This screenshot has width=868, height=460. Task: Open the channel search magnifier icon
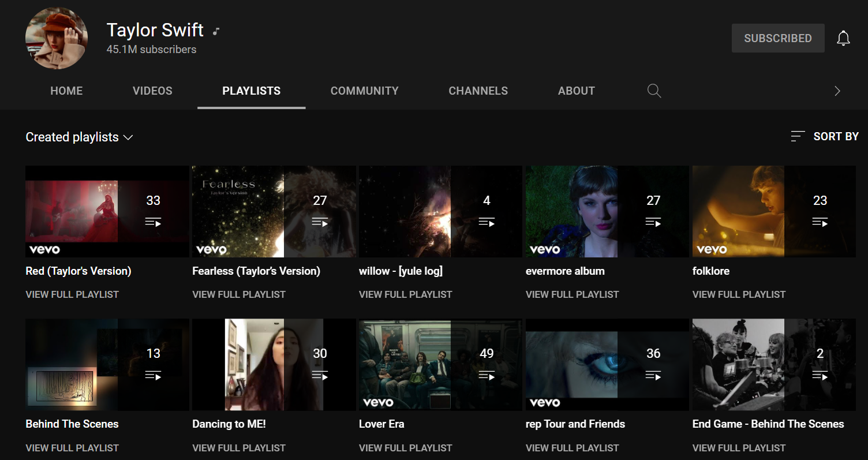pos(654,91)
